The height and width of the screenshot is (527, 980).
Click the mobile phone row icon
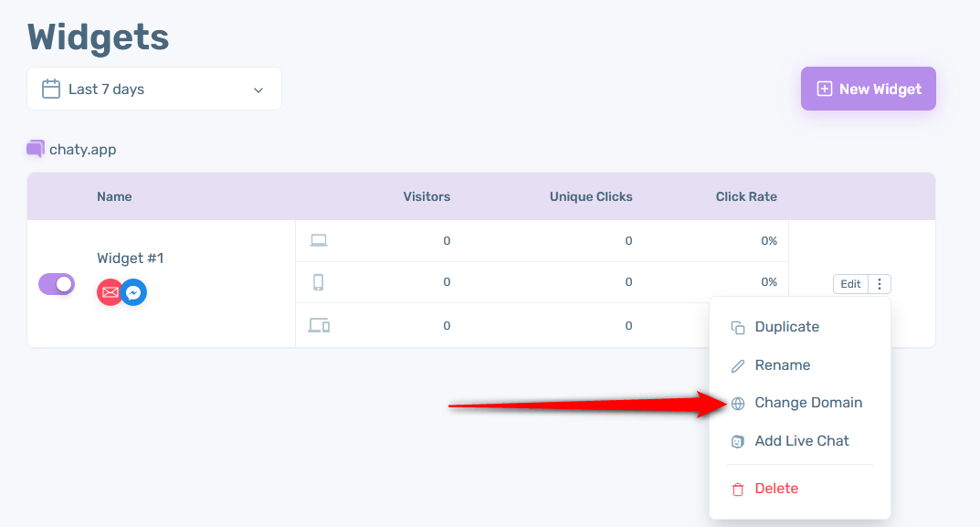pos(319,282)
